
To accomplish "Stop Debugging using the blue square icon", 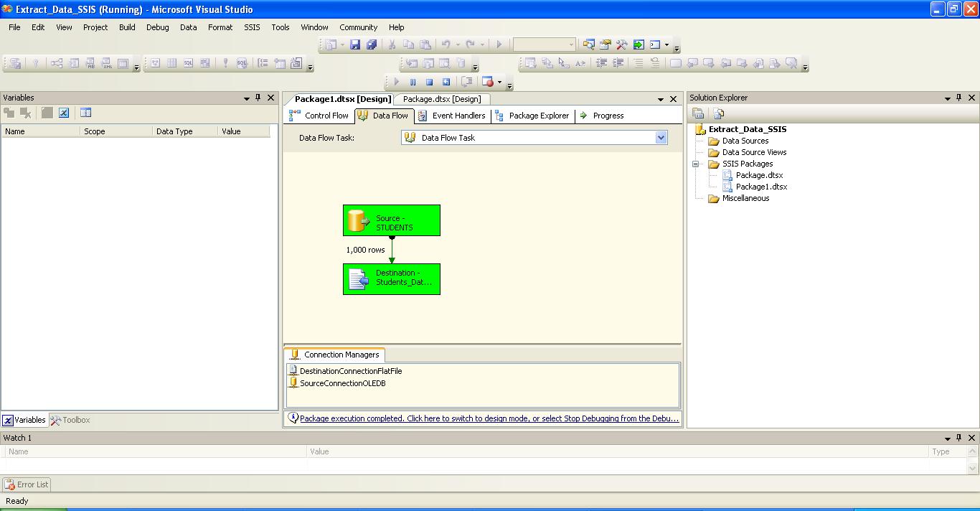I will click(x=430, y=81).
